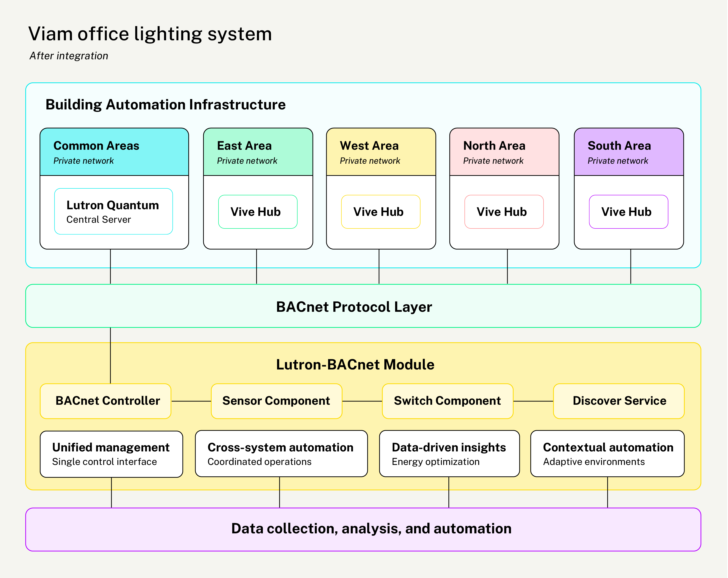Click the West Area header block
This screenshot has width=728, height=578.
point(381,152)
